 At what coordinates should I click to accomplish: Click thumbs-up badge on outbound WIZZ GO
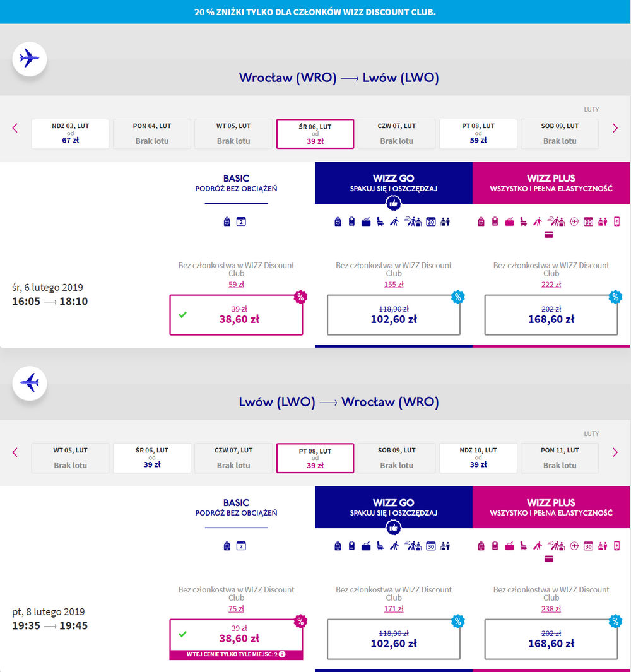pyautogui.click(x=394, y=204)
